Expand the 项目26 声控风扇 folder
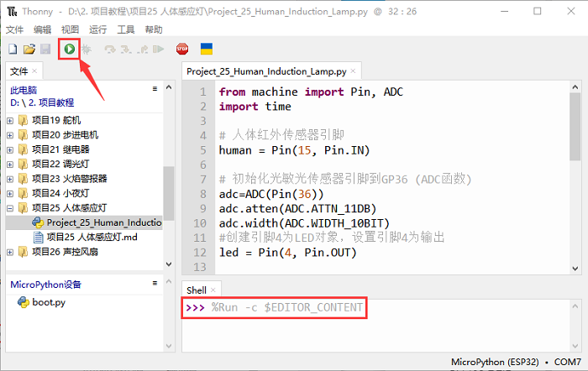 point(10,252)
